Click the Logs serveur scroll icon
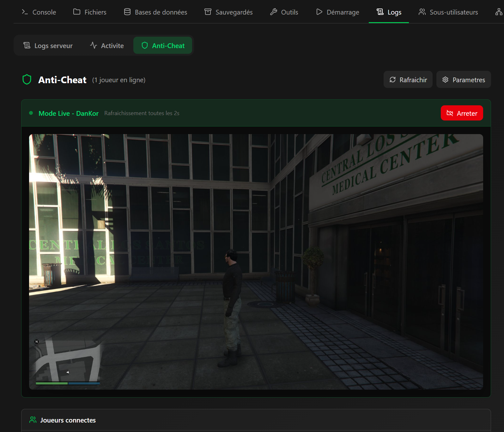Screen dimensions: 504x432 click(x=27, y=45)
